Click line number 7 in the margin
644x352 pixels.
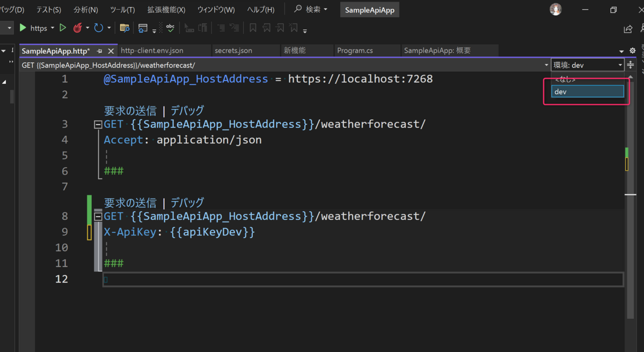coord(64,187)
